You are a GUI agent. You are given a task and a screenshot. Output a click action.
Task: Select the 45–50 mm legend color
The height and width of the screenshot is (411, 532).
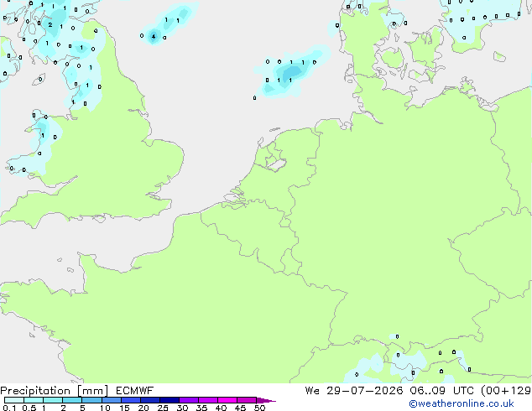(x=247, y=400)
